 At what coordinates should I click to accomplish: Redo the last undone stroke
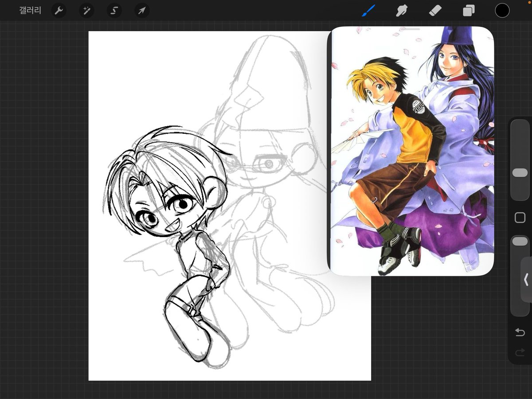point(520,353)
